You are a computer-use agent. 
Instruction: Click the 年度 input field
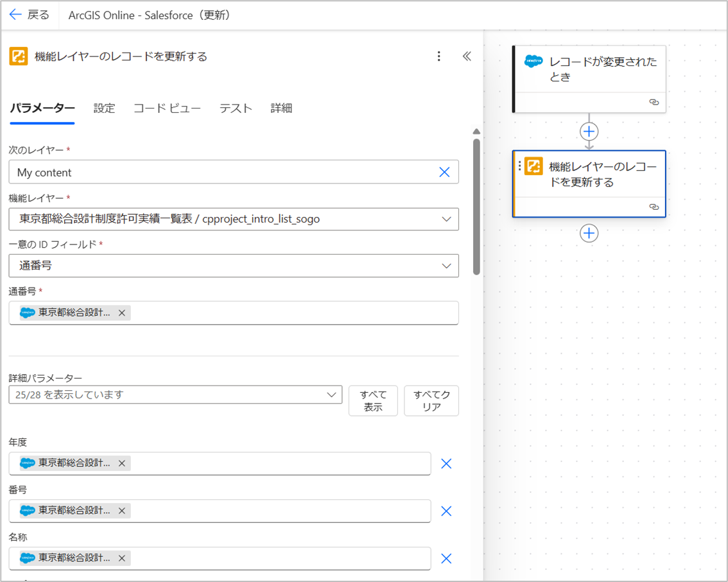click(x=220, y=464)
